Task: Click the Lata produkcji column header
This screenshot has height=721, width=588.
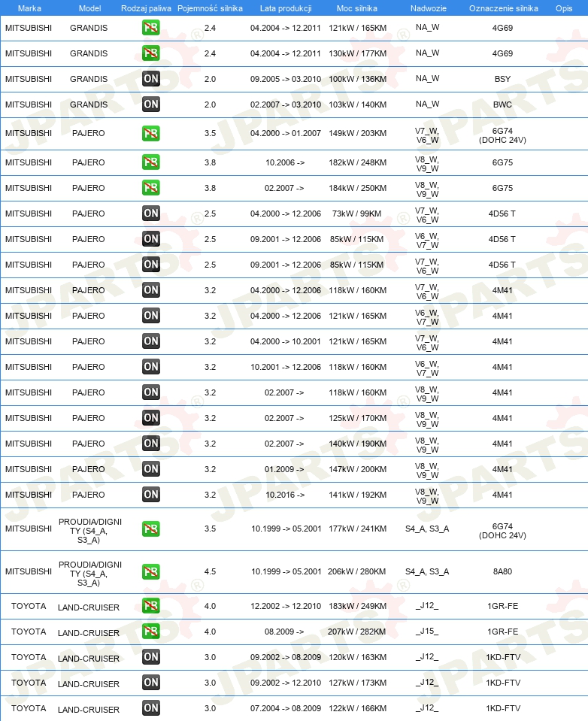Action: coord(286,8)
